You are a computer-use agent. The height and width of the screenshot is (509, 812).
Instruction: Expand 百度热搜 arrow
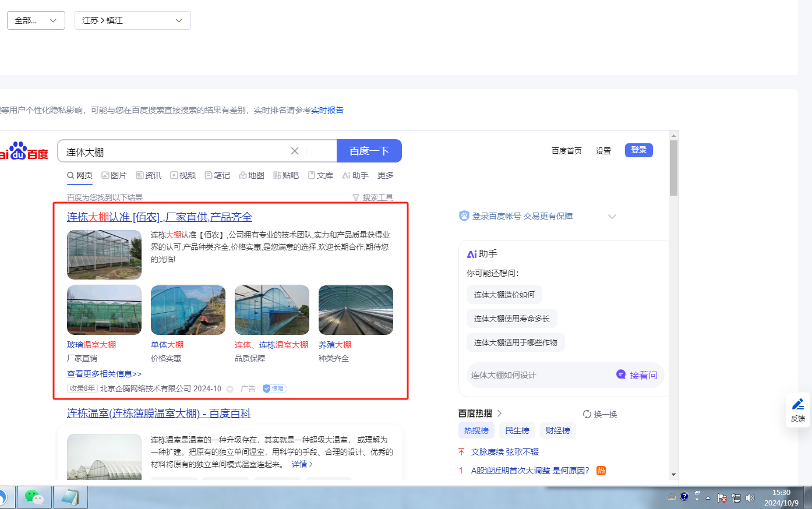(499, 413)
